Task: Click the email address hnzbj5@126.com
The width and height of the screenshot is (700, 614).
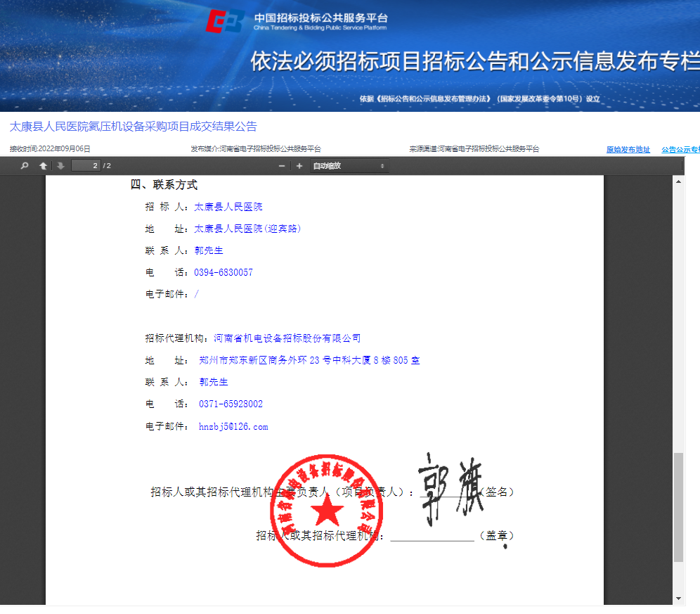Action: click(x=233, y=427)
